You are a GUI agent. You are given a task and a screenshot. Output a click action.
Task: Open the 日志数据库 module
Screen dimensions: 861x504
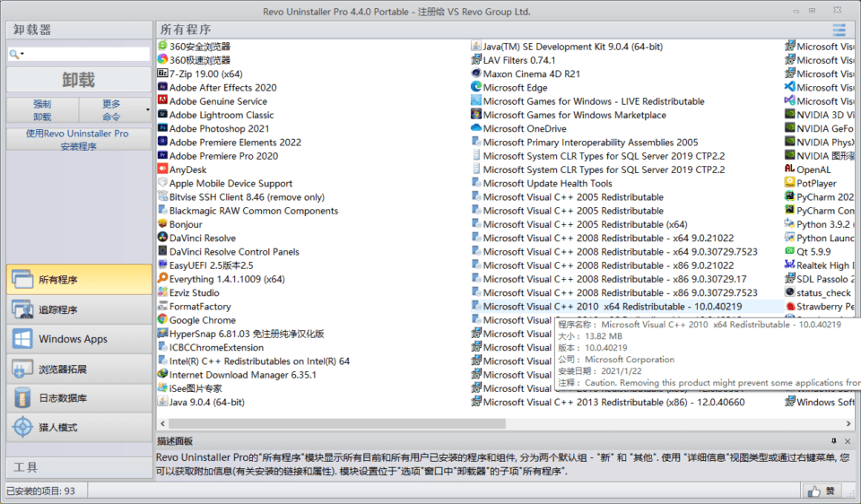pyautogui.click(x=79, y=398)
